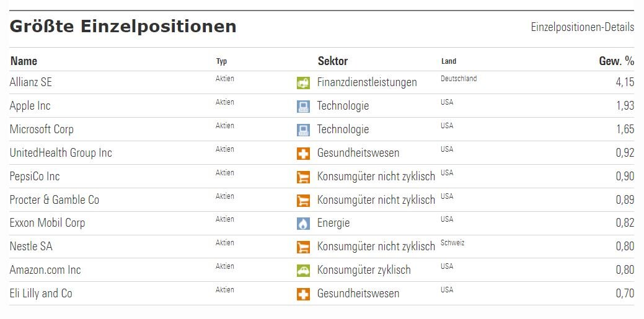Sort by the Name column header
This screenshot has height=319, width=644.
click(24, 61)
